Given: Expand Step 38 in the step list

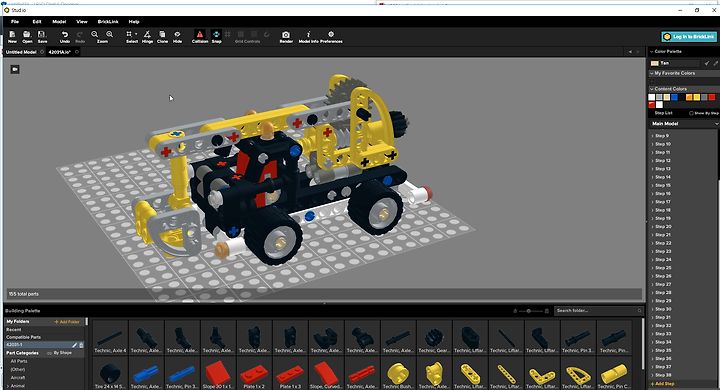Looking at the screenshot, I should [x=652, y=375].
